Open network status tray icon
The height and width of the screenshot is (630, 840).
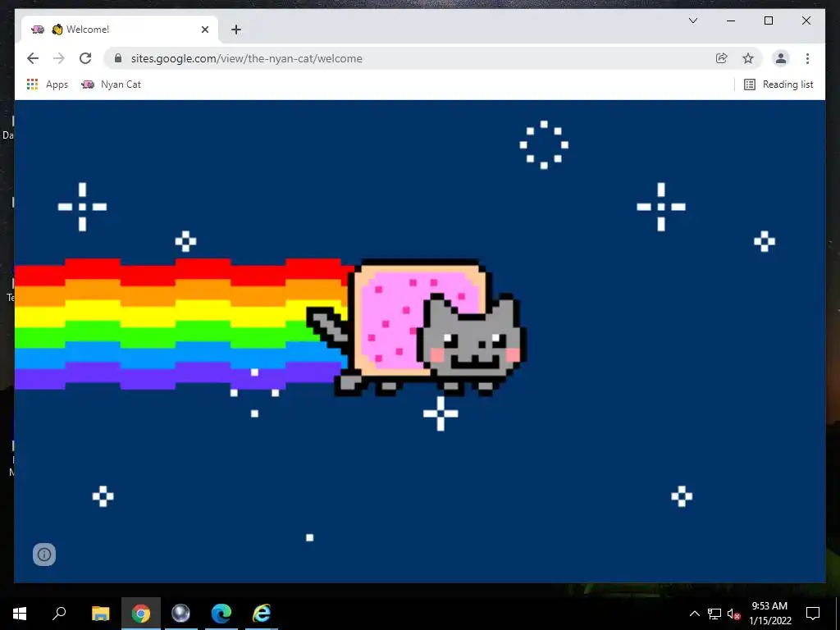[714, 614]
